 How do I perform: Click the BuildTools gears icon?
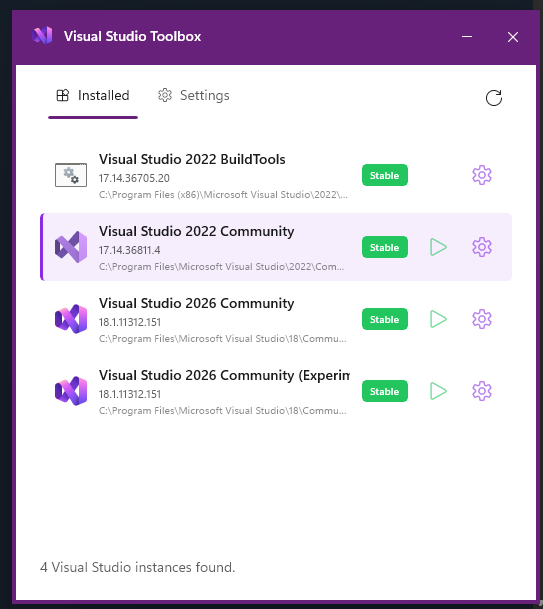[71, 175]
